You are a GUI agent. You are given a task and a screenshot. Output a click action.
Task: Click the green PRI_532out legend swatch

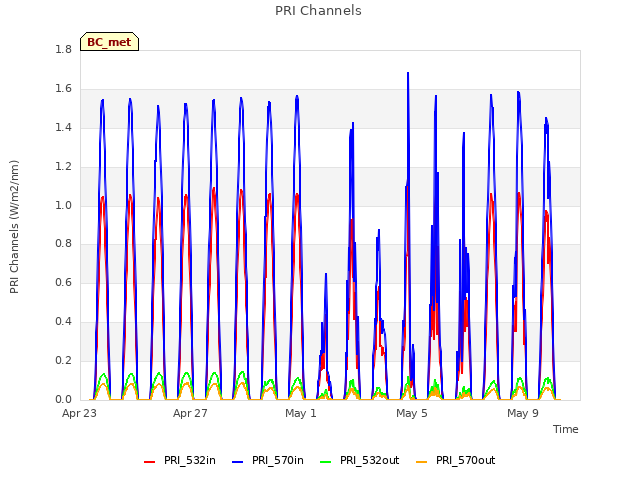point(325,462)
